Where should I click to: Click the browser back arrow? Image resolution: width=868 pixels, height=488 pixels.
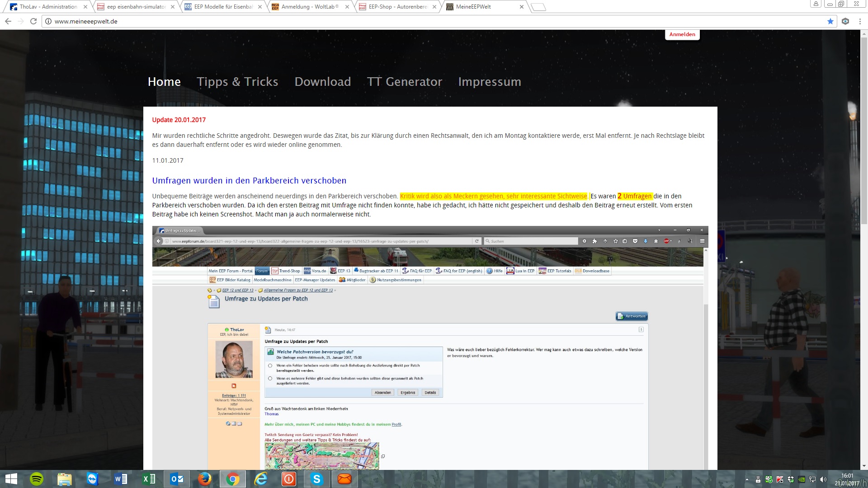[x=8, y=21]
